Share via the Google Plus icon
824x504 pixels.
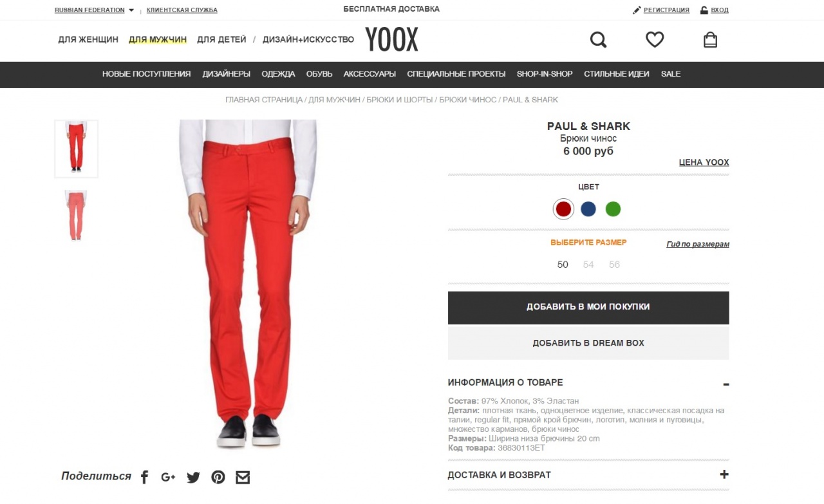coord(169,477)
